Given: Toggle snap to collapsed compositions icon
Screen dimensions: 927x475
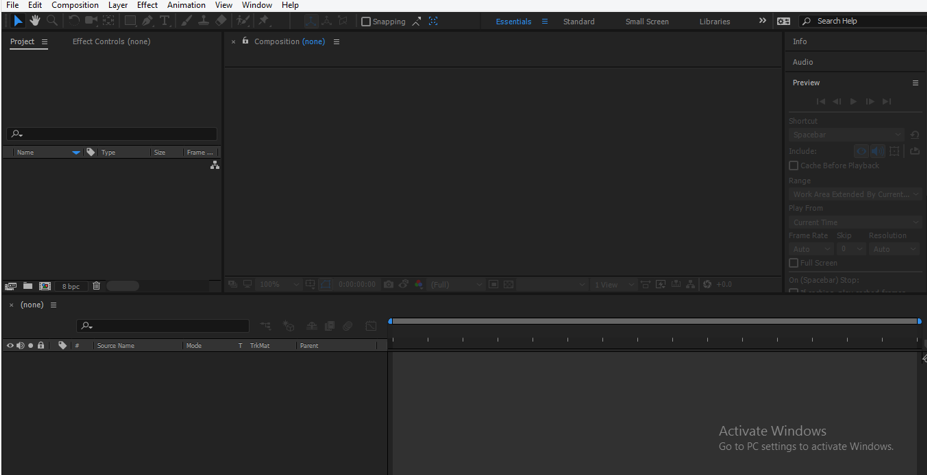Looking at the screenshot, I should click(x=433, y=21).
